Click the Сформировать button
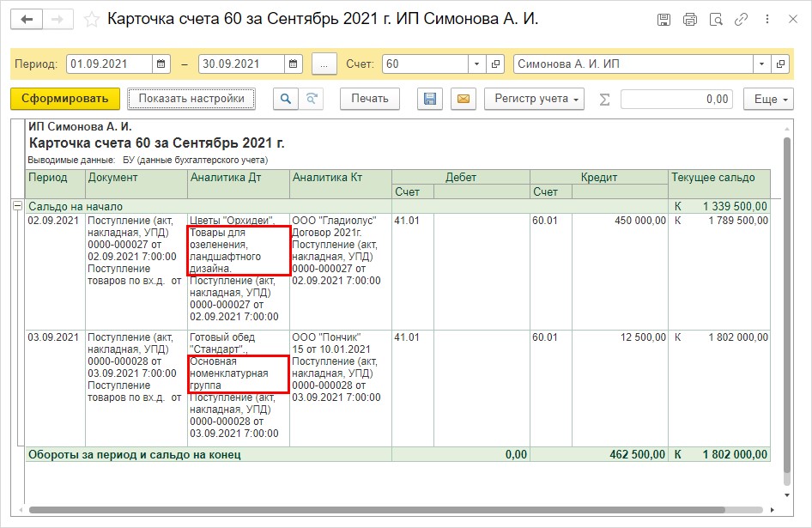Image resolution: width=812 pixels, height=528 pixels. 64,99
